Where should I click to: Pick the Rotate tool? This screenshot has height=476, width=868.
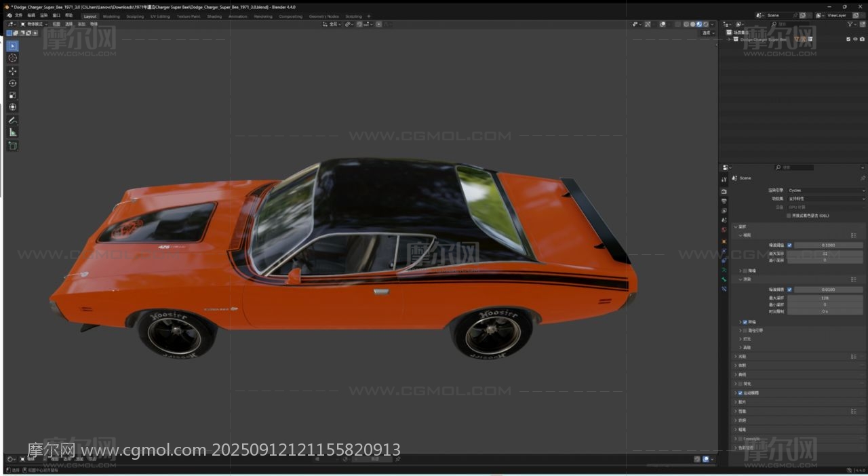click(12, 83)
